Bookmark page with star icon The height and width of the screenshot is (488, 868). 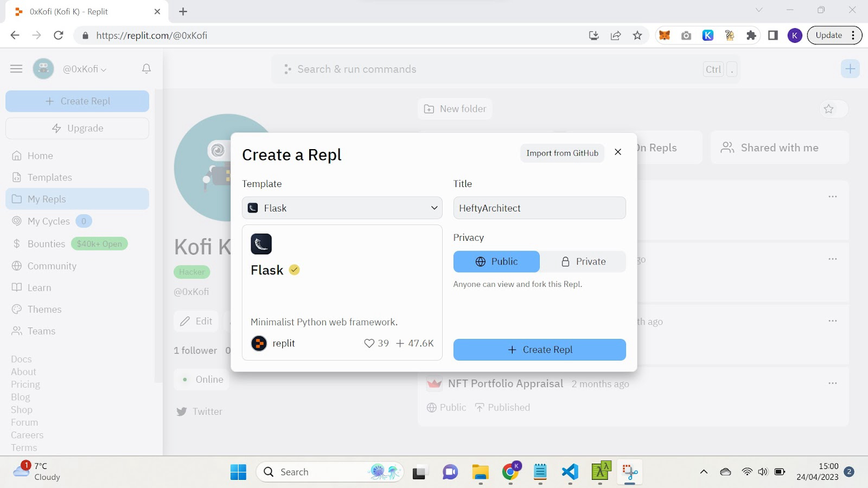pos(637,35)
